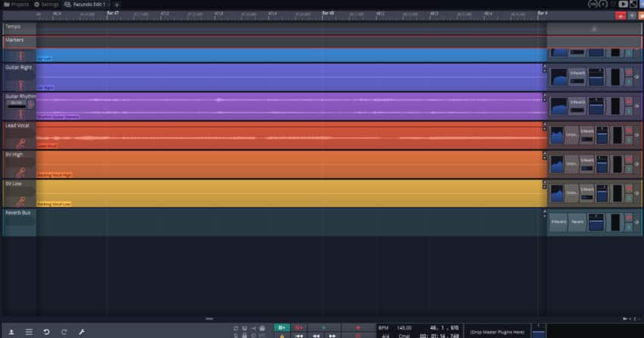
Task: Click the red add track plus button
Action: click(621, 15)
